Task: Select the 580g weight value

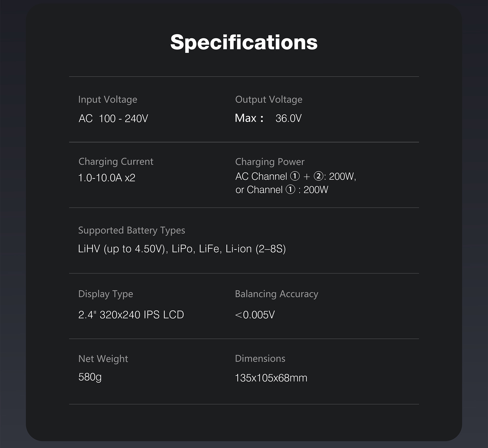Action: click(90, 377)
